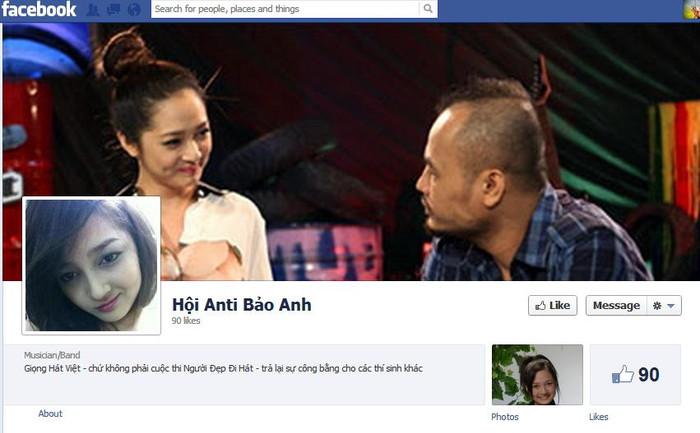
Task: Click the description starting Giọng Hát Việt
Action: point(223,369)
